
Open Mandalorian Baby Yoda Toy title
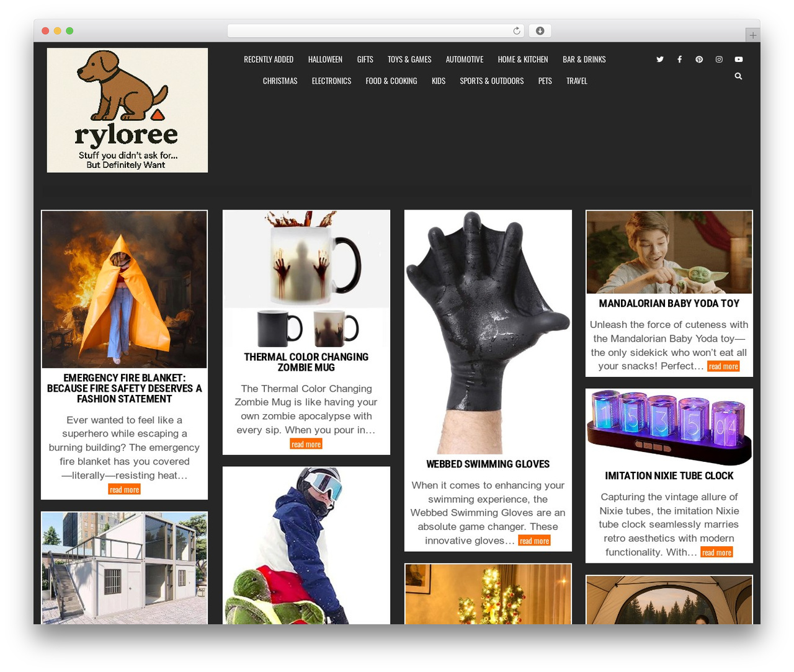click(x=669, y=304)
